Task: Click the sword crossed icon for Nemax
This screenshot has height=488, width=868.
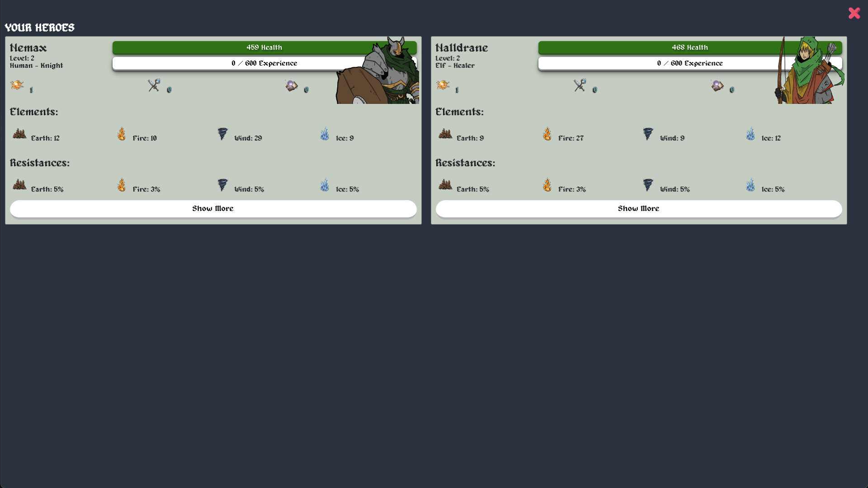Action: tap(153, 86)
